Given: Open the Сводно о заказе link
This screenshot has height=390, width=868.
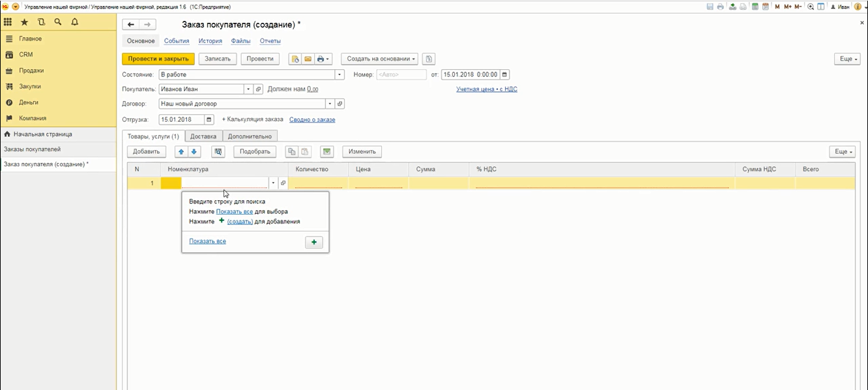Looking at the screenshot, I should [x=312, y=120].
